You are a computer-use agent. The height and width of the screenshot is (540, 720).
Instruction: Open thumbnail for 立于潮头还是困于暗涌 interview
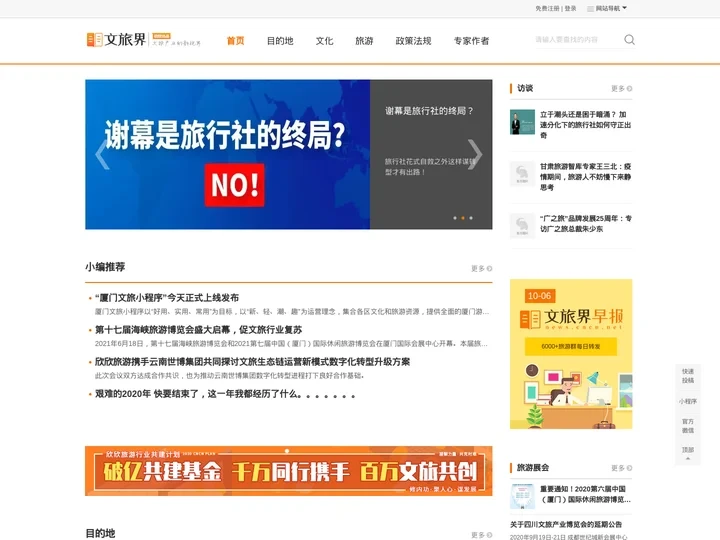tap(522, 122)
